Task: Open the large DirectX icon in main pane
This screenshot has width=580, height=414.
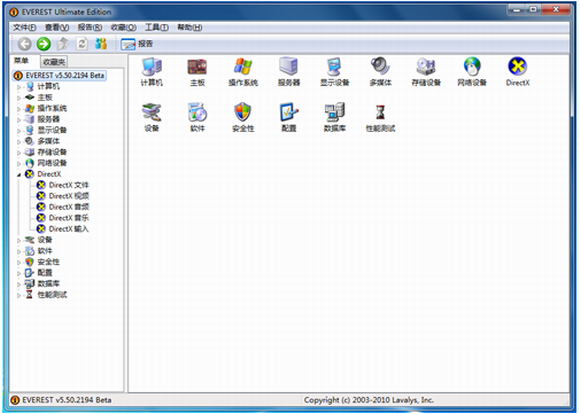Action: click(517, 72)
